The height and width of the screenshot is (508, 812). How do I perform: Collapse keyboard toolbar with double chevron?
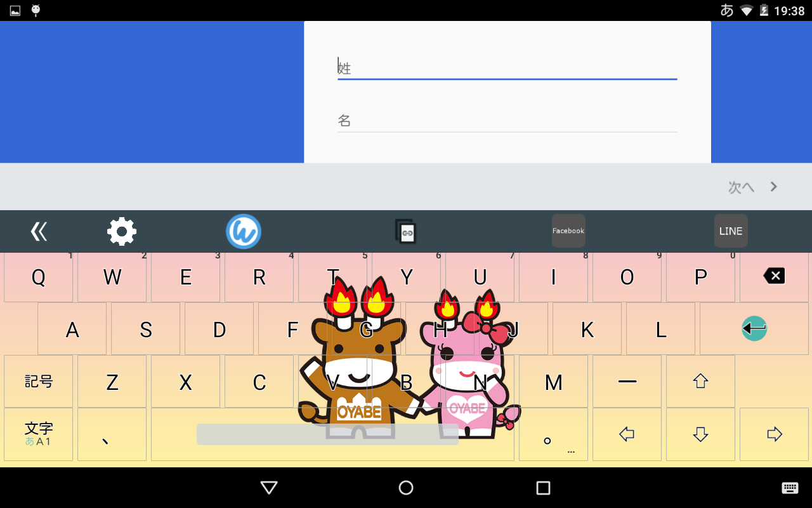click(x=39, y=232)
